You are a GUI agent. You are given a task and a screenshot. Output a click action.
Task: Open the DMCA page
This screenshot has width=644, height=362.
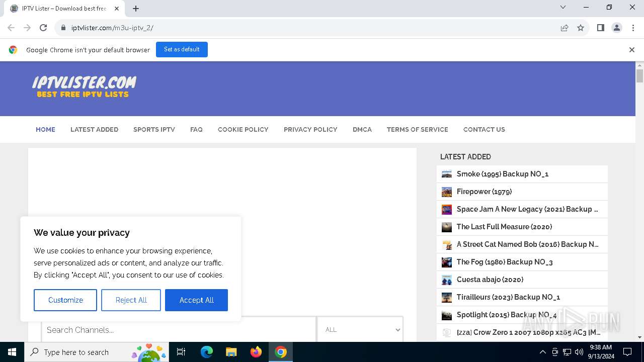coord(362,129)
